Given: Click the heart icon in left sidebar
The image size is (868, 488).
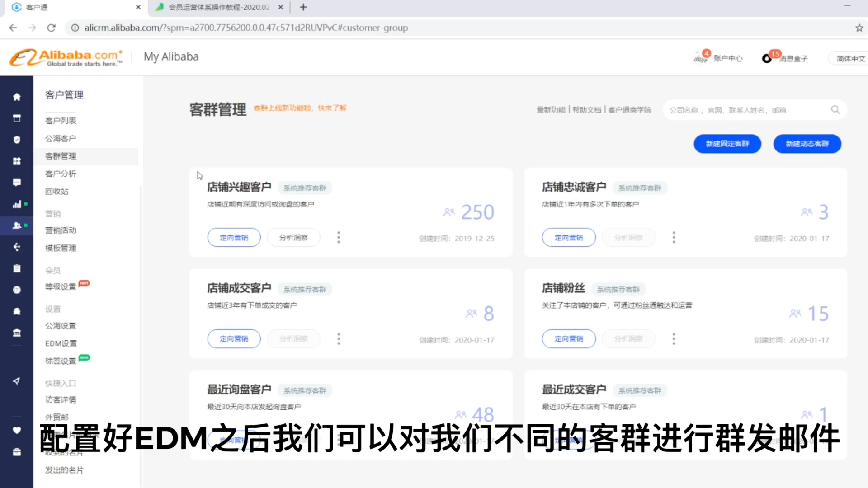Looking at the screenshot, I should click(17, 430).
